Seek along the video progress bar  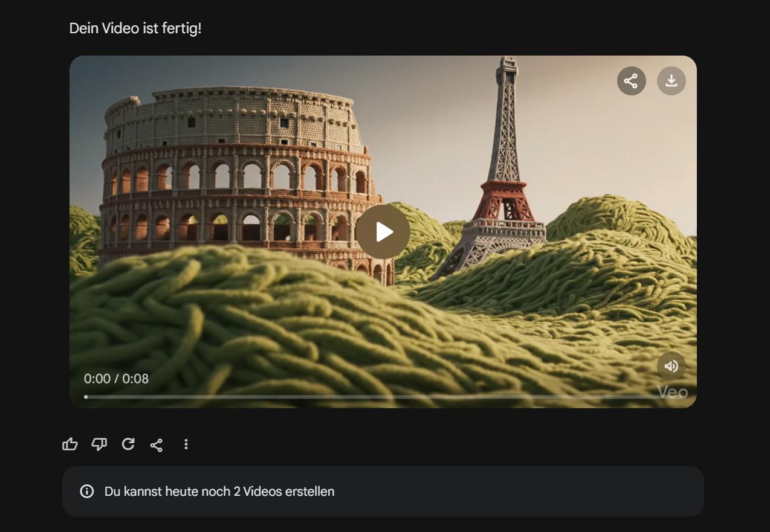383,397
